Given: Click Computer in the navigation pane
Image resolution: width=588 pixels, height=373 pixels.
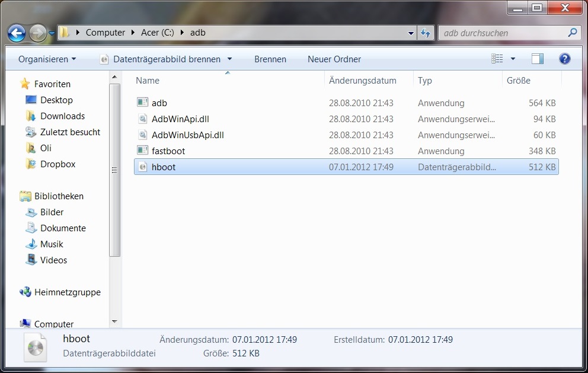Looking at the screenshot, I should point(53,324).
